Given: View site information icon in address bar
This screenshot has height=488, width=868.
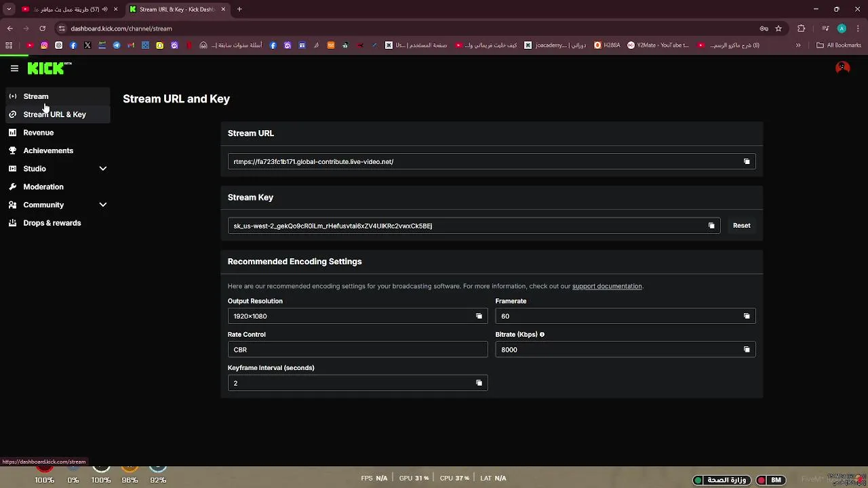Looking at the screenshot, I should point(62,28).
